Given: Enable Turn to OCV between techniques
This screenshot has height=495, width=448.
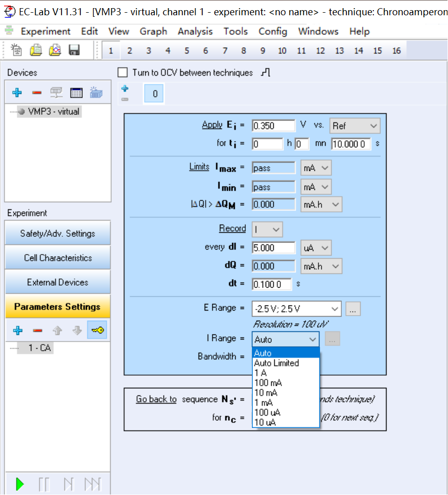Looking at the screenshot, I should tap(122, 73).
